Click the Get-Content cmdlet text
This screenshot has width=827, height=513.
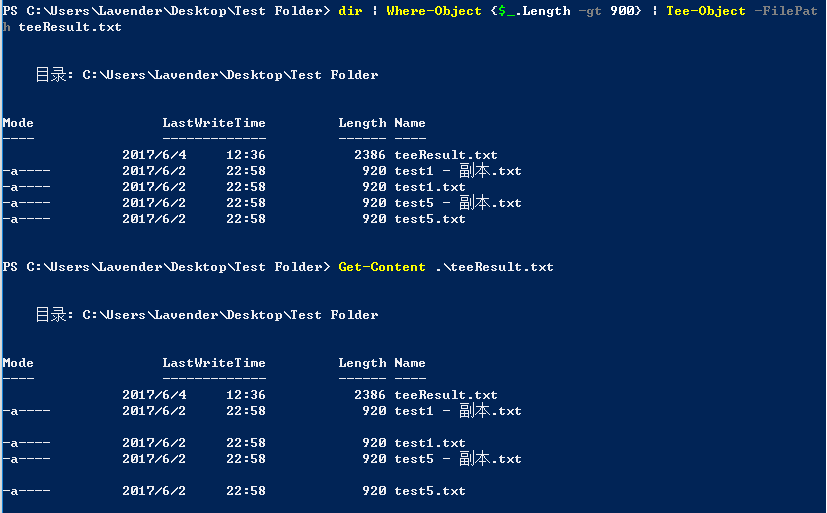[382, 267]
